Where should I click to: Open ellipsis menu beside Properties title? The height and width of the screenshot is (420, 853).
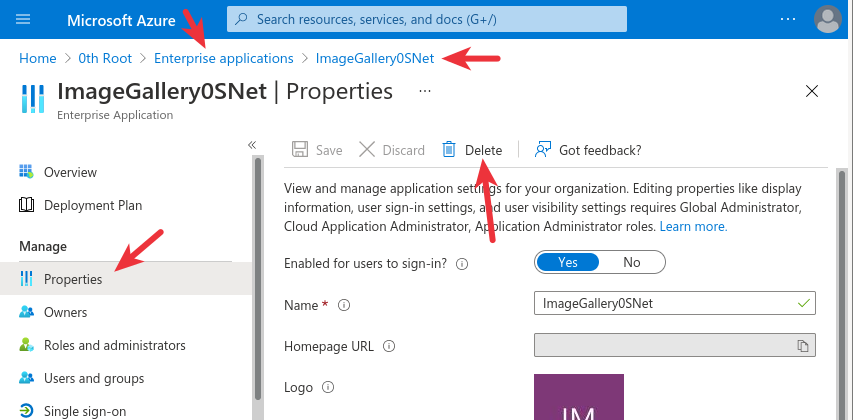pyautogui.click(x=425, y=91)
